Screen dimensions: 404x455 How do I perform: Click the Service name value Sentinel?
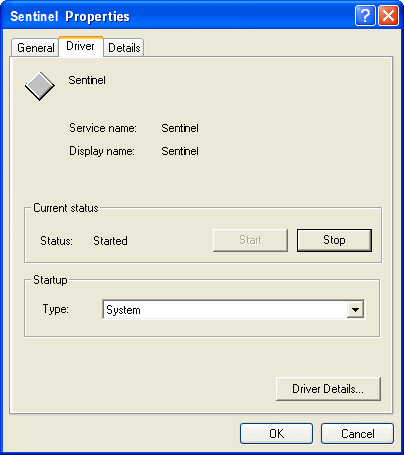click(180, 128)
